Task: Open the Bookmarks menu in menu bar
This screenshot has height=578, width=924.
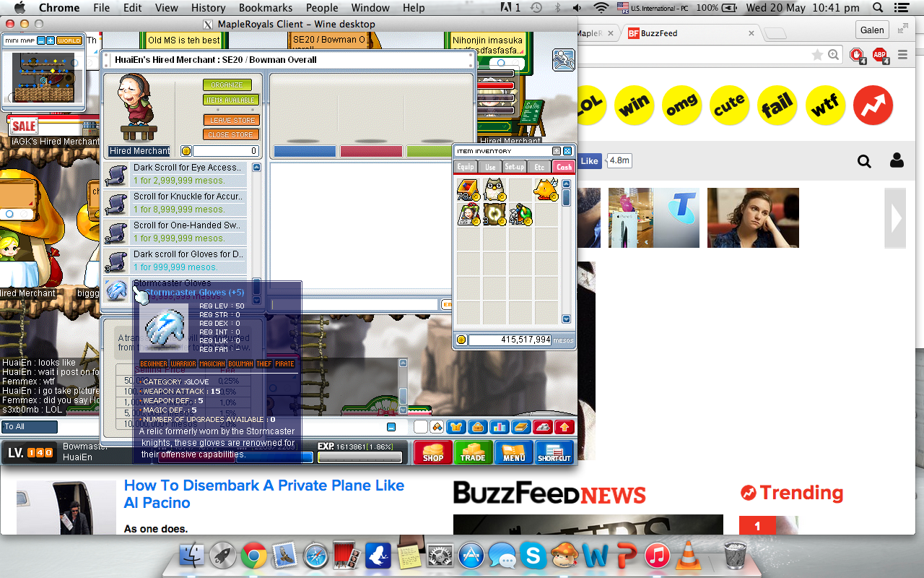Action: click(x=267, y=8)
